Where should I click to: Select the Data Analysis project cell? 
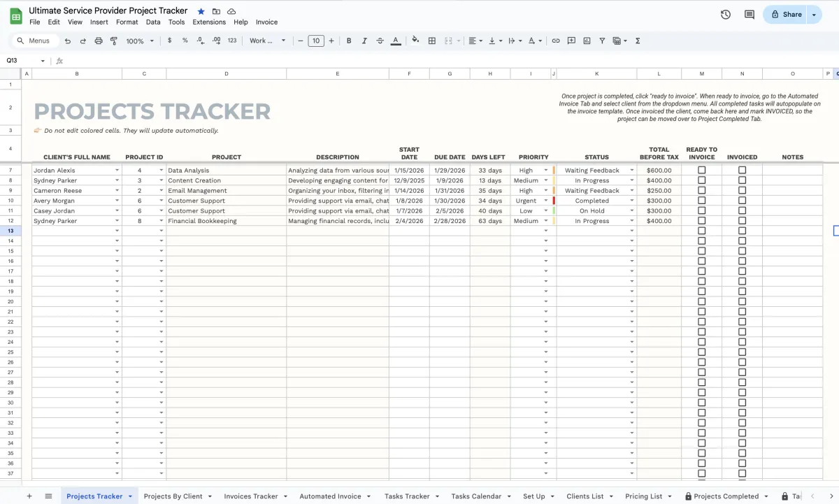pos(226,171)
